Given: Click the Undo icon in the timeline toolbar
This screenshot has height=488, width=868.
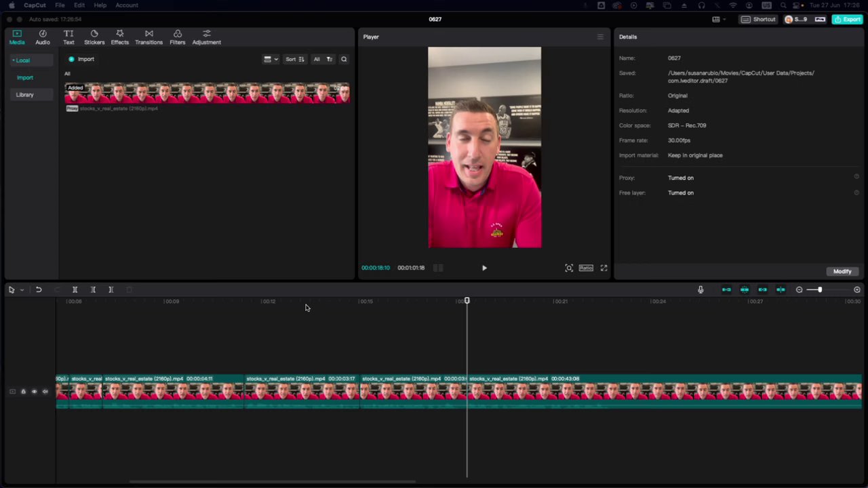Looking at the screenshot, I should click(39, 289).
